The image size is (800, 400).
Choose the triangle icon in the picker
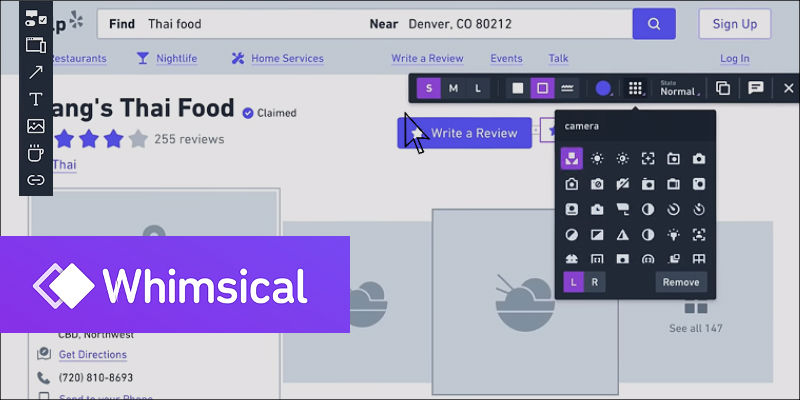point(622,235)
